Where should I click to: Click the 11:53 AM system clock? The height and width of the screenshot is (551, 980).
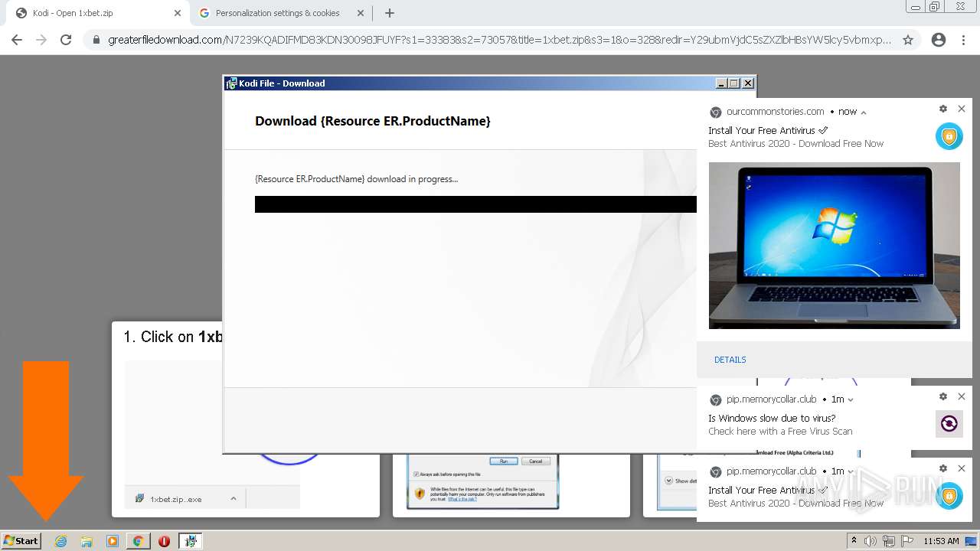pos(941,541)
